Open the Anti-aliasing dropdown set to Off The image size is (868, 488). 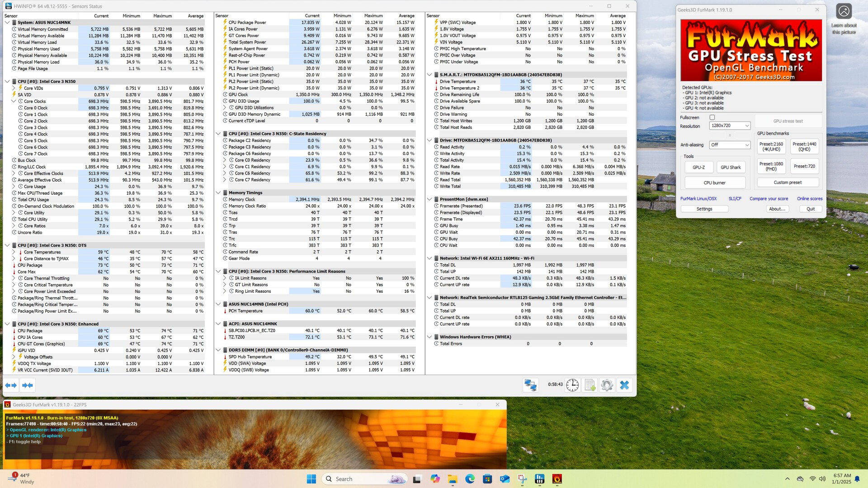coord(729,145)
